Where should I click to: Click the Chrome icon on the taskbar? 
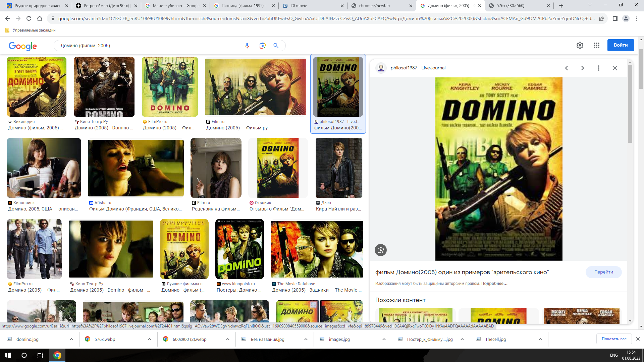click(x=57, y=355)
